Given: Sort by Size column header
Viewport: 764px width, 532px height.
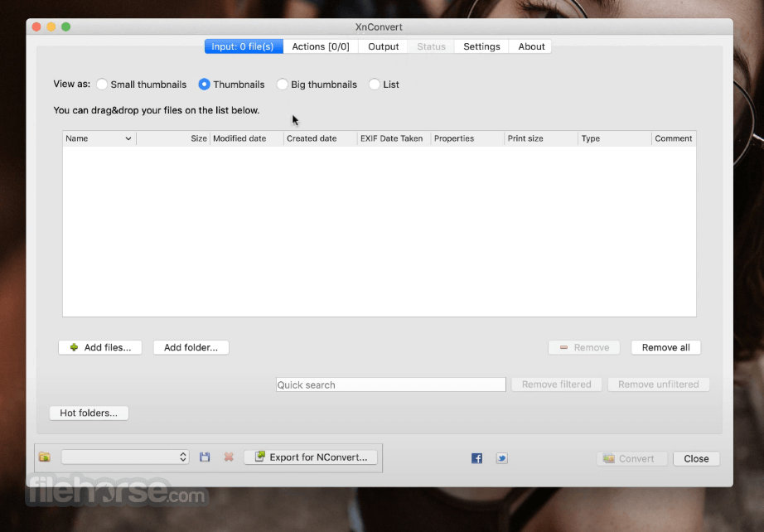Looking at the screenshot, I should (x=173, y=138).
